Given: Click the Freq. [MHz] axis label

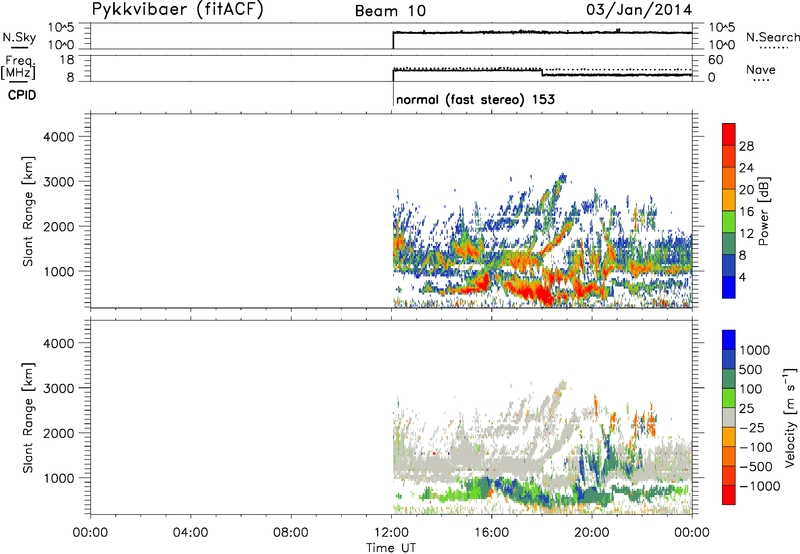Looking at the screenshot, I should [19, 67].
